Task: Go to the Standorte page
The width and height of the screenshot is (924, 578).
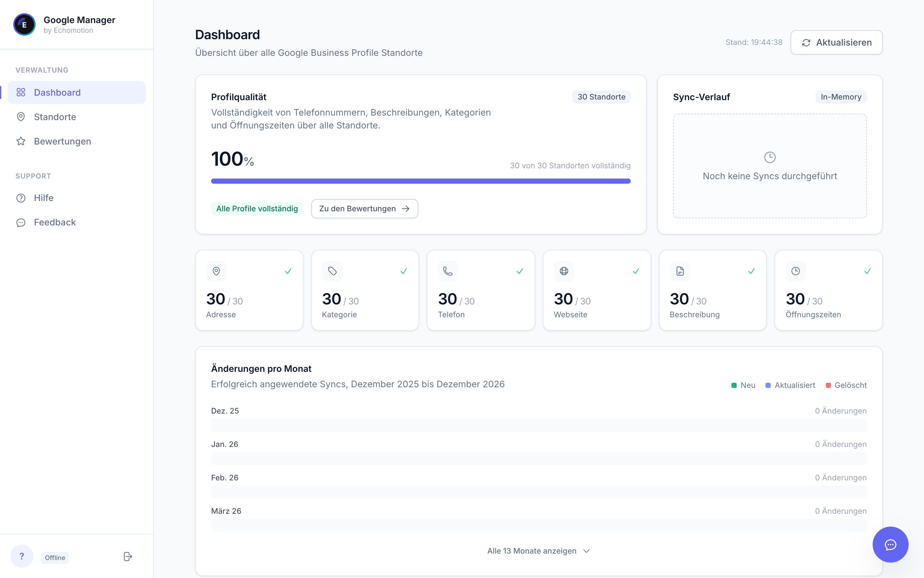Action: [76, 117]
